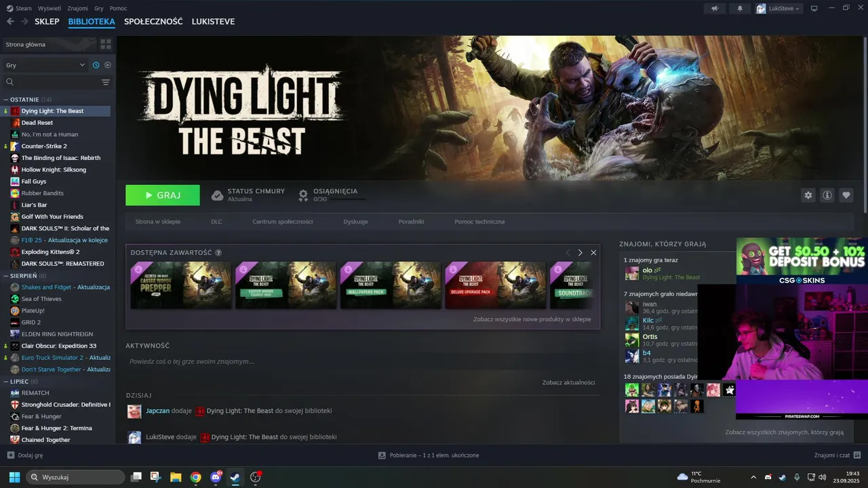
Task: Open the Deluxe Upgrade Pack thumbnail
Action: pos(496,285)
